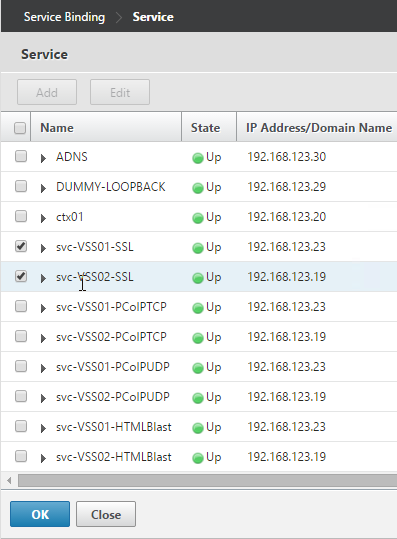Click the green Up status icon for ADNS
This screenshot has height=539, width=397.
coord(198,158)
